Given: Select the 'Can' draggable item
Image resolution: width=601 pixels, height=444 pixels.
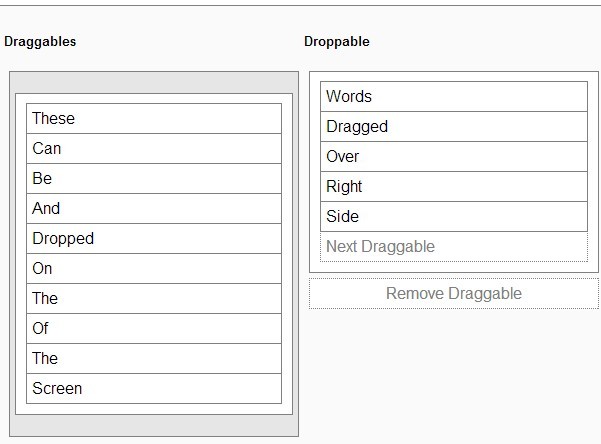Looking at the screenshot, I should coord(153,148).
